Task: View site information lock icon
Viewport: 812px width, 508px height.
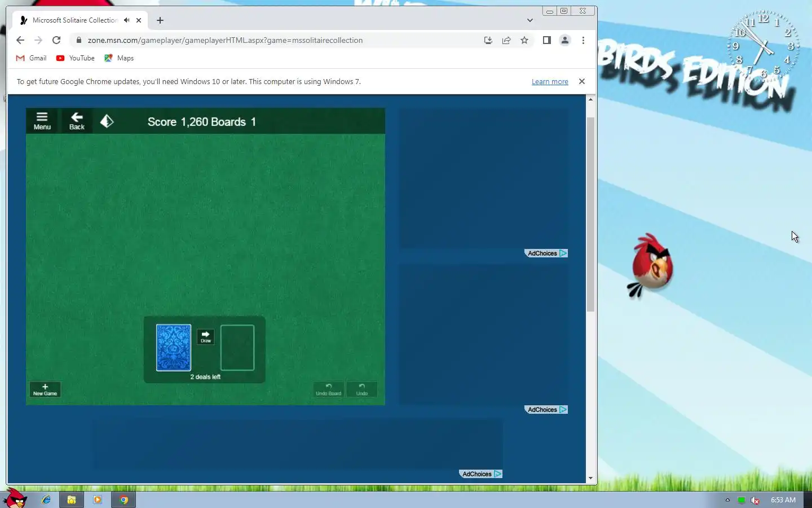Action: (x=79, y=40)
